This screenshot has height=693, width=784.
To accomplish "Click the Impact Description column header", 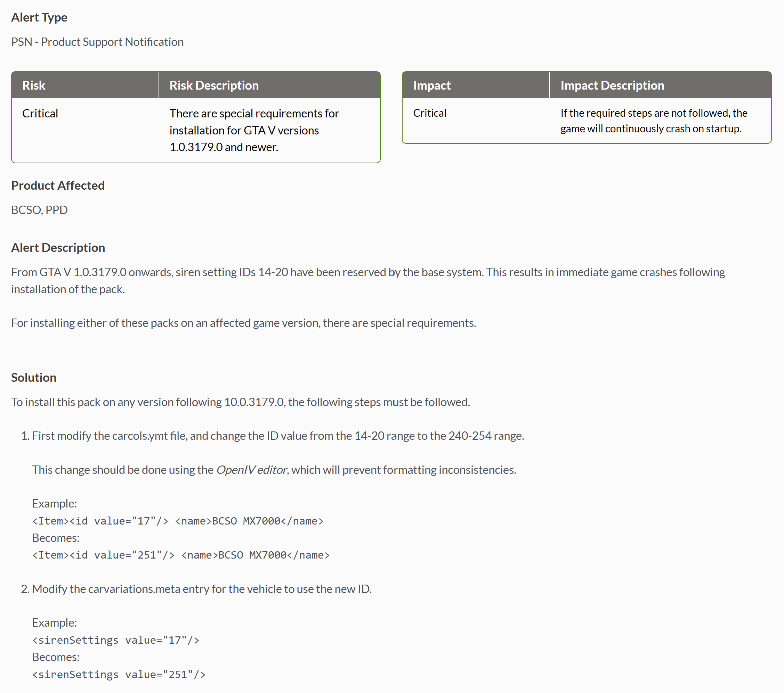I will click(x=612, y=85).
